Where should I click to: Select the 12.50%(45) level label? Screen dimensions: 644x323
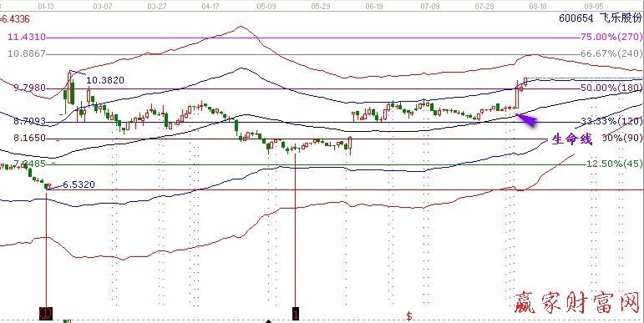pos(615,164)
